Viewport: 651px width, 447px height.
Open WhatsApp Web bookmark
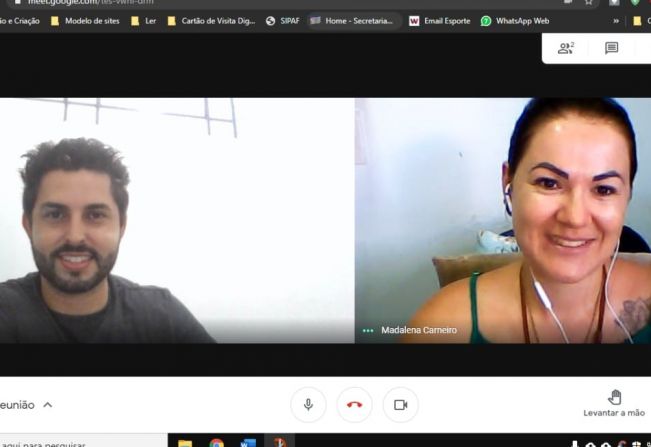[x=515, y=21]
